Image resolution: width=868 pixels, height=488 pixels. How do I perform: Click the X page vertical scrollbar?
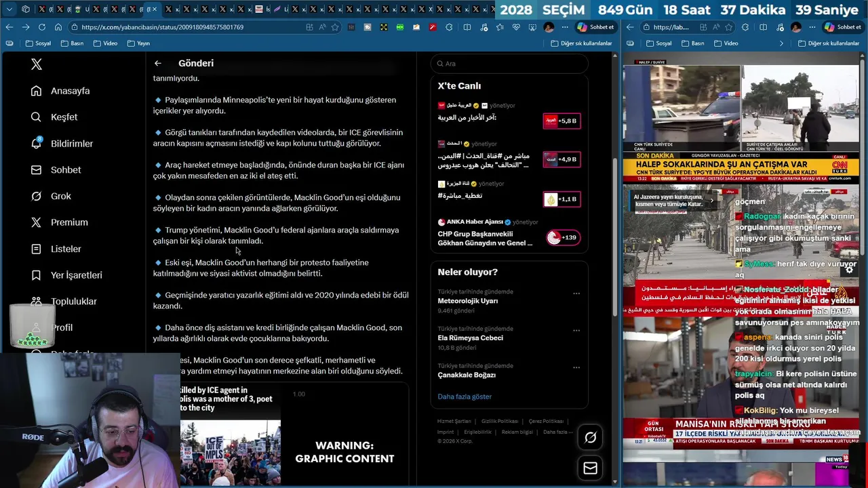click(615, 237)
